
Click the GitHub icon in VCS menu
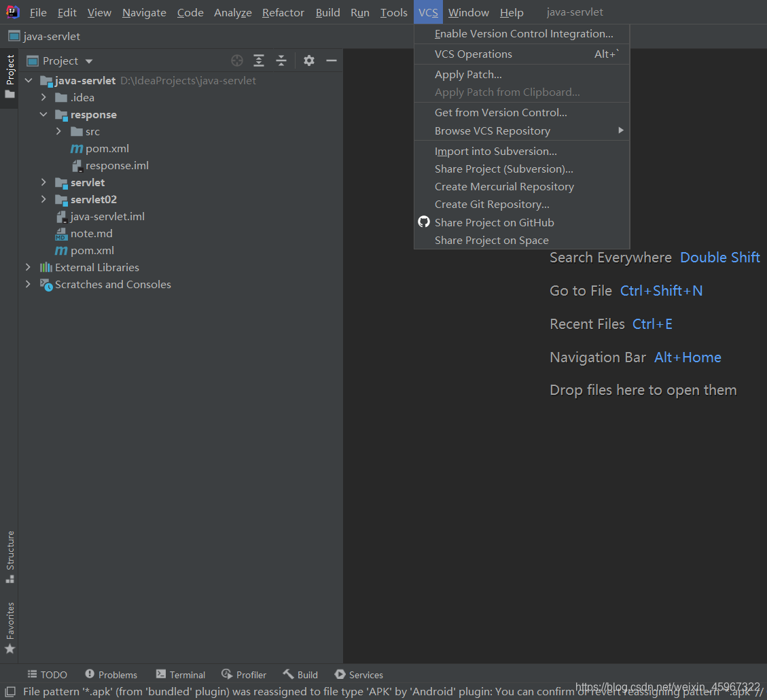424,222
